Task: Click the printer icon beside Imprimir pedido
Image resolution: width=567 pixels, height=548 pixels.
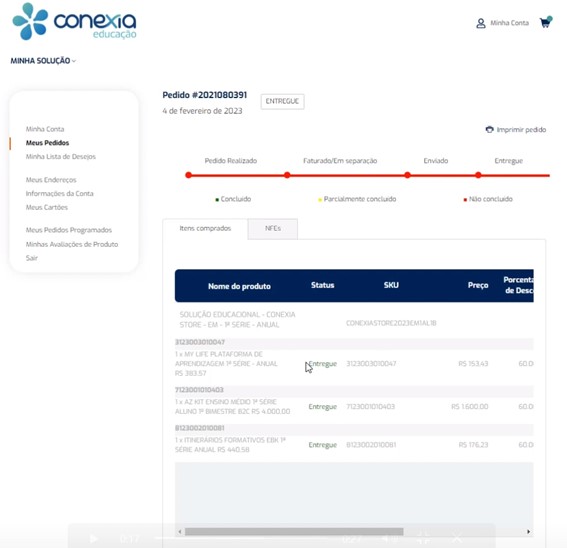Action: 489,129
